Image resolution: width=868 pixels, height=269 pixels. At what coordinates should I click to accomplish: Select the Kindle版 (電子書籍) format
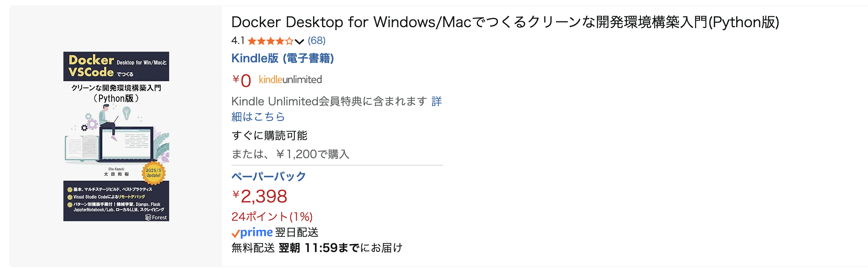[x=282, y=58]
